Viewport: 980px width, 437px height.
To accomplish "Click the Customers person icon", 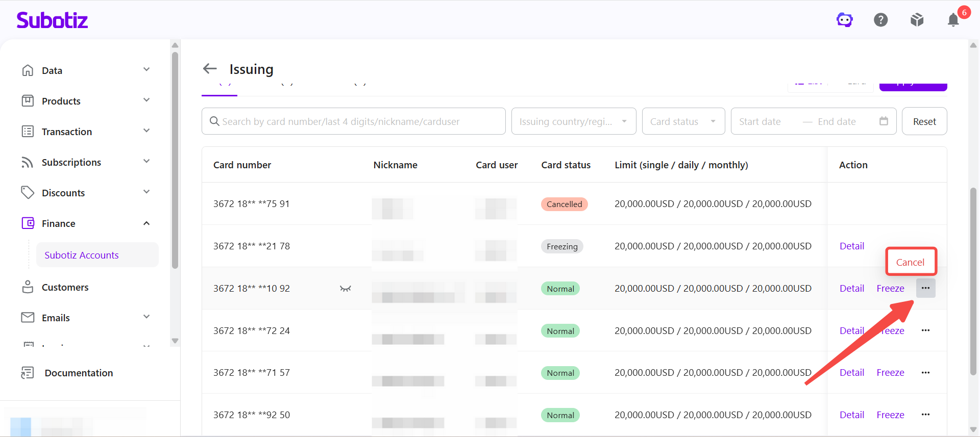I will [28, 287].
